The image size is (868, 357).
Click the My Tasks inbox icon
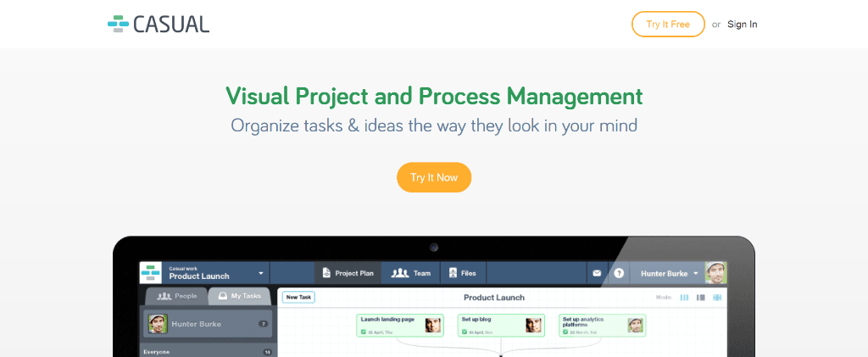point(222,296)
